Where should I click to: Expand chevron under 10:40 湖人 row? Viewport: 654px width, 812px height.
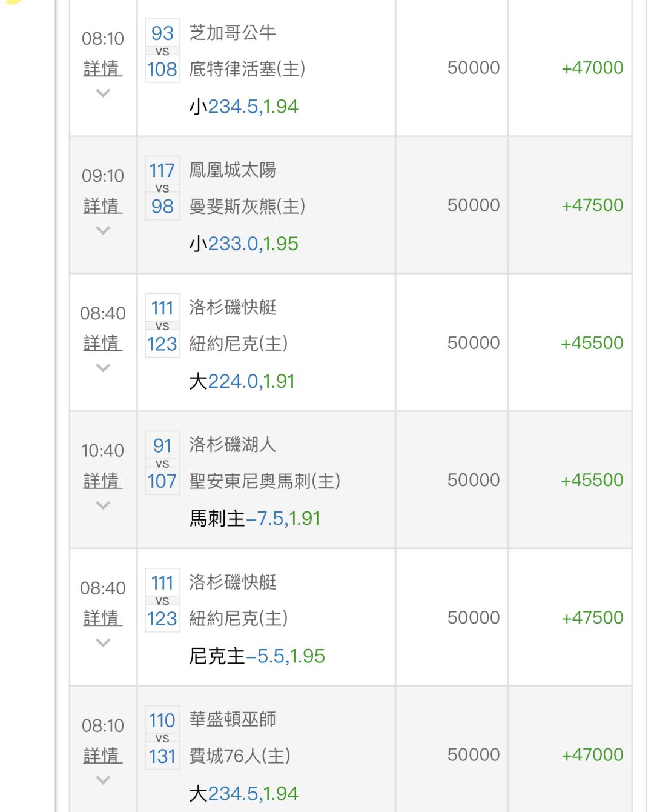[103, 505]
